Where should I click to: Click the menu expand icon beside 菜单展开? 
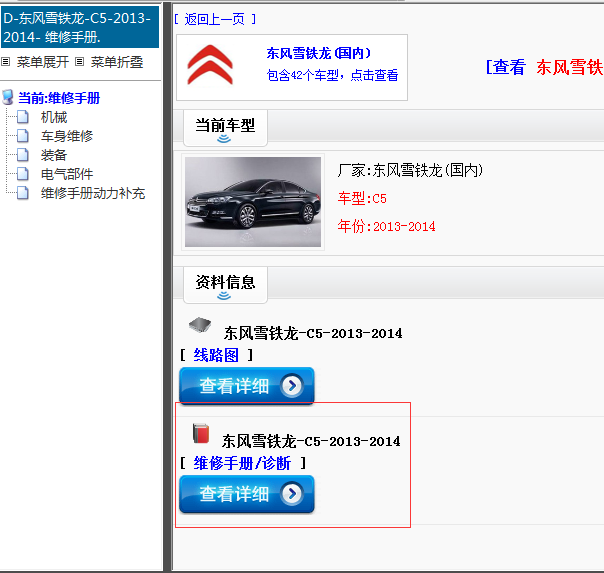[x=5, y=62]
